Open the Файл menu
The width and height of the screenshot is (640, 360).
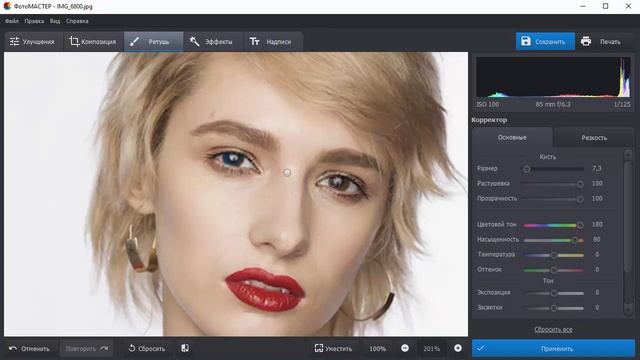point(12,21)
